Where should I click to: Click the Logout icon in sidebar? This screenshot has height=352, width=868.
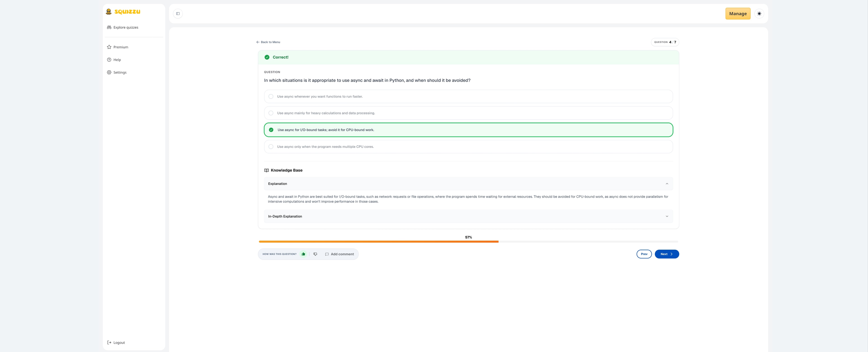pyautogui.click(x=109, y=343)
